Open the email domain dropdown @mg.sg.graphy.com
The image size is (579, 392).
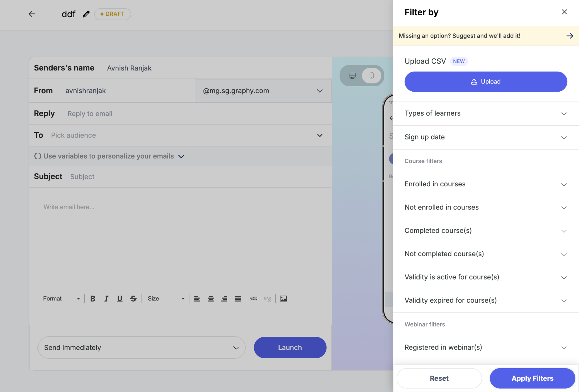click(263, 91)
